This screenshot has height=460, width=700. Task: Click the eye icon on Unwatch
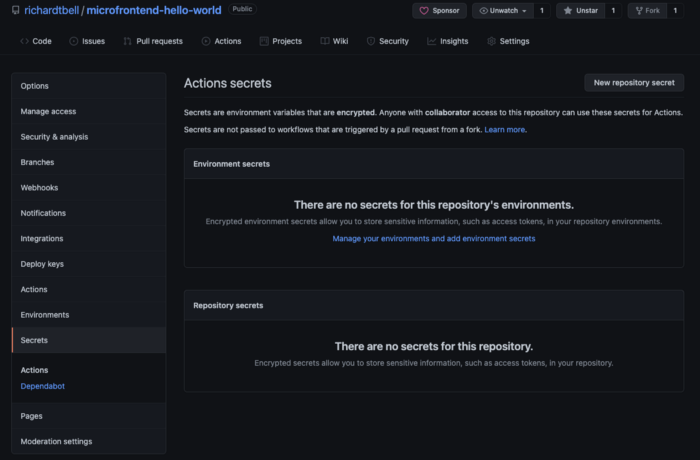483,11
